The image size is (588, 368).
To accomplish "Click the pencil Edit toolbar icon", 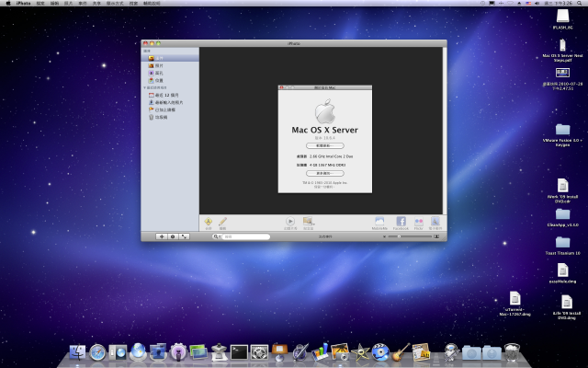I will coord(222,222).
